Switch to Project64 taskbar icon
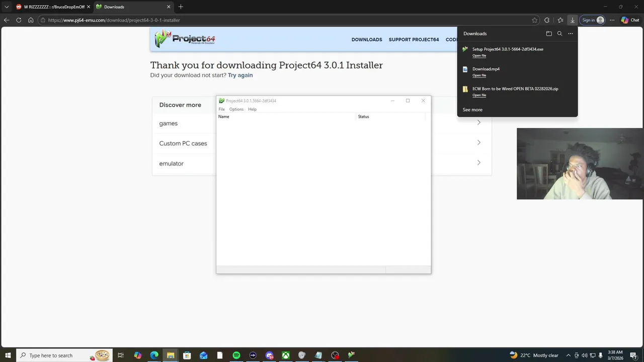 pos(351,355)
